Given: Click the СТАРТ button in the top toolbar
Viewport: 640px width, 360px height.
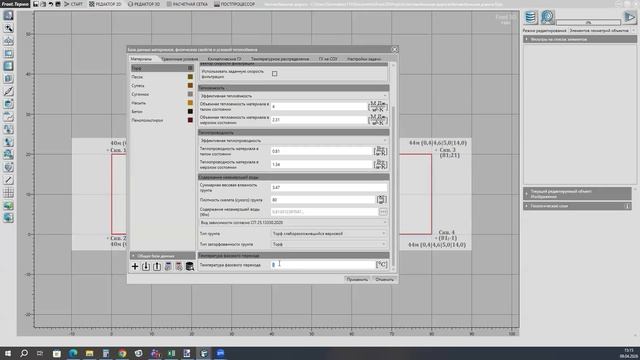Looking at the screenshot, I should [x=73, y=4].
